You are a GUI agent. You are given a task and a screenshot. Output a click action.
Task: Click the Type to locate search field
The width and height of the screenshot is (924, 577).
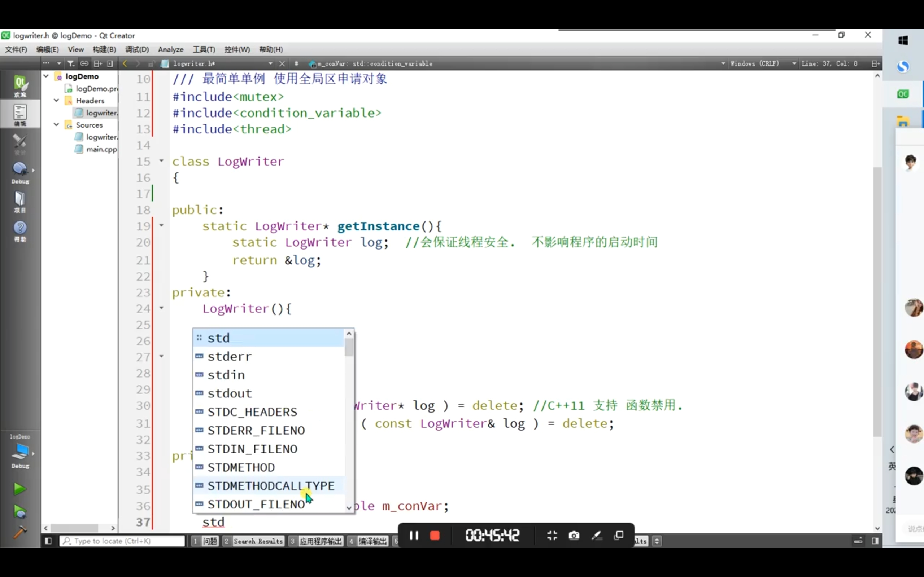click(122, 541)
